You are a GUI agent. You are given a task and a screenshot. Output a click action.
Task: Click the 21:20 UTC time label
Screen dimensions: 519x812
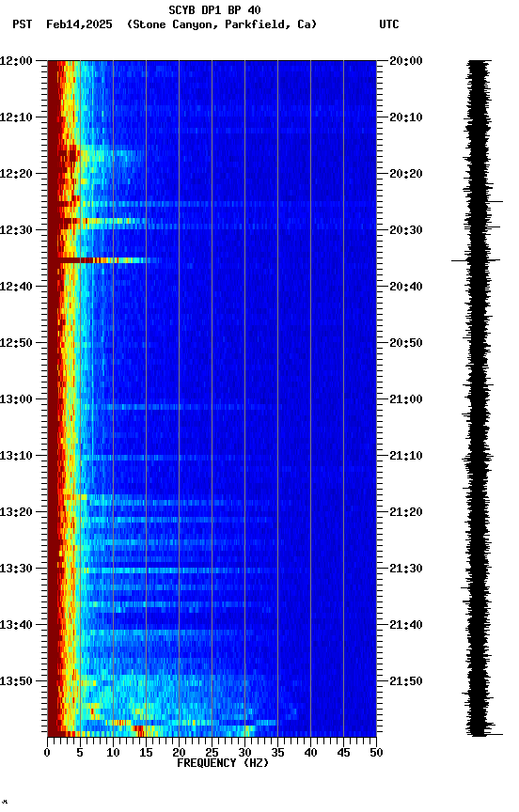click(406, 512)
